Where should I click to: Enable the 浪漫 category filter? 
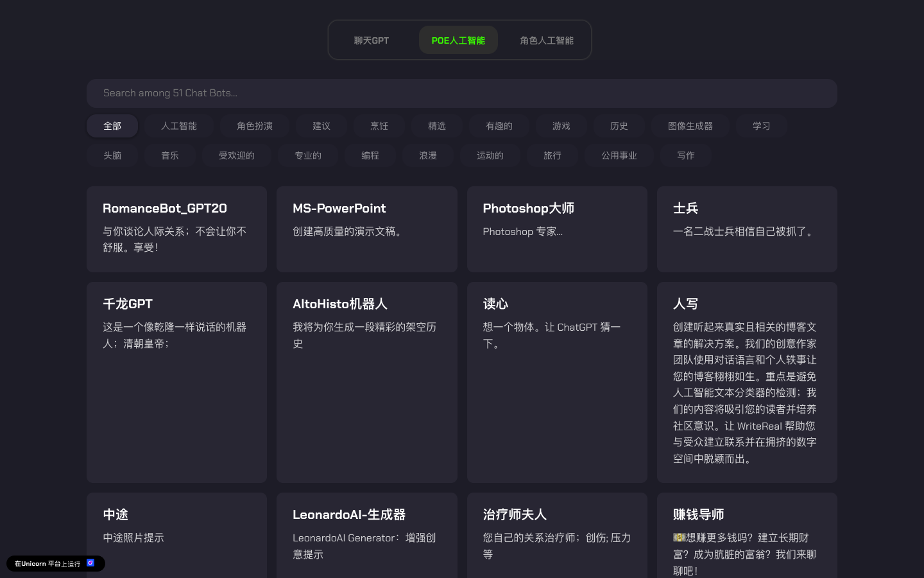coord(427,155)
